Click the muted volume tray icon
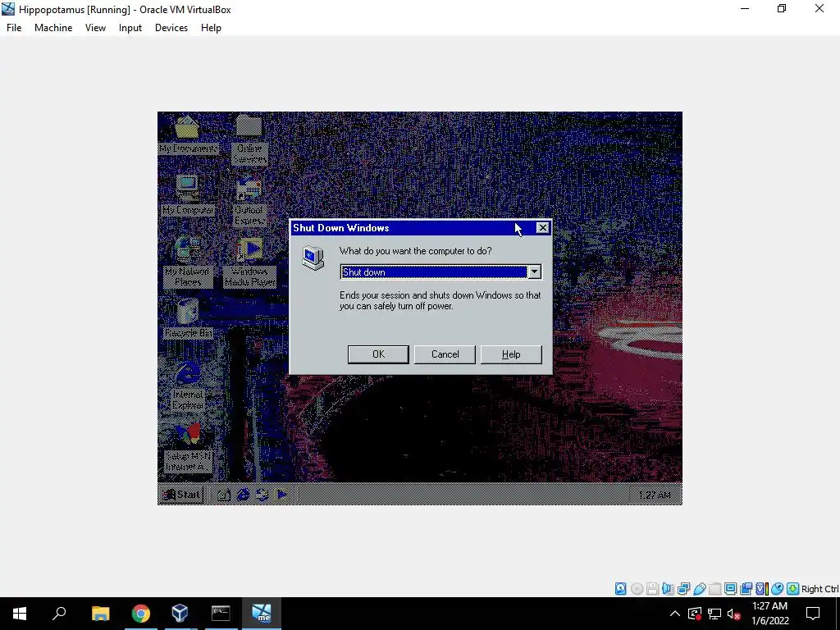Image resolution: width=840 pixels, height=630 pixels. [734, 614]
